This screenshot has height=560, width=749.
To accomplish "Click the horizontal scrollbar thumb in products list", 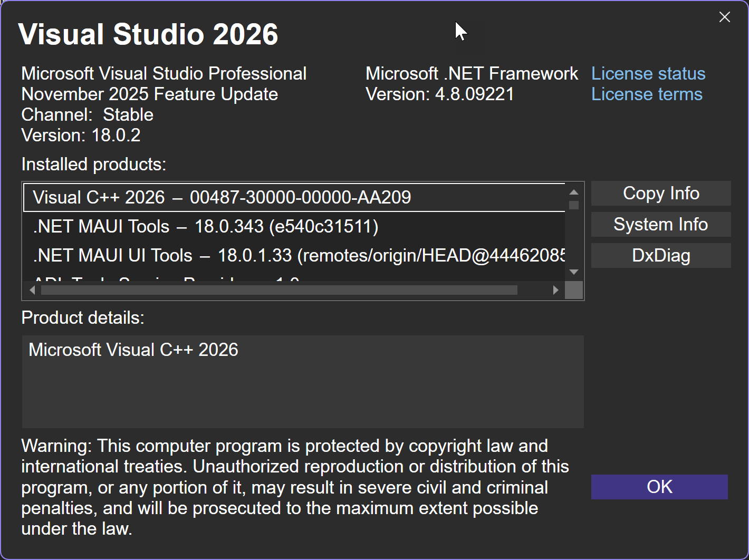I will (x=279, y=290).
